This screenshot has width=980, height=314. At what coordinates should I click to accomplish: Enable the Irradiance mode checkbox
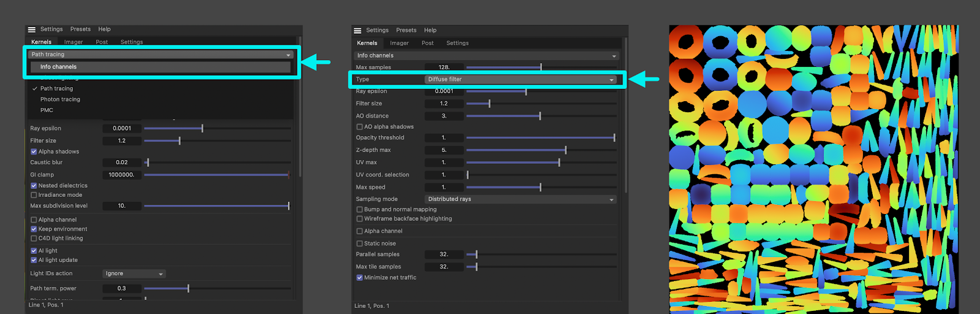(34, 195)
